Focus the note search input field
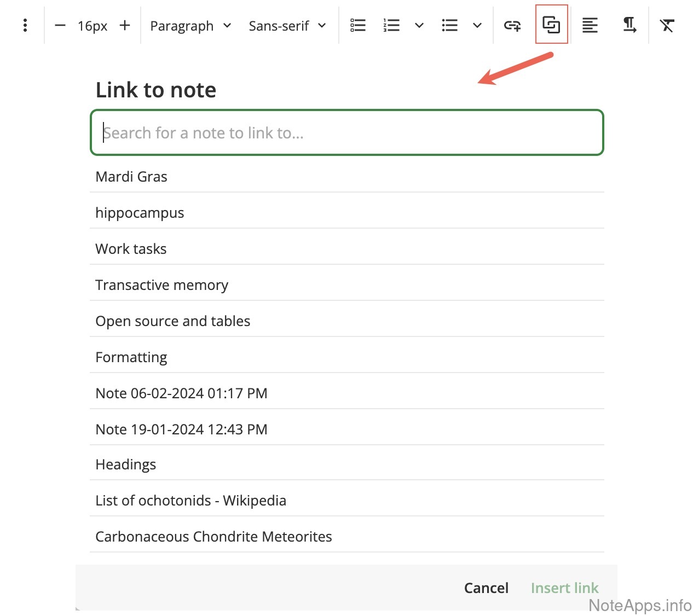Screen dimensions: 693x616 click(347, 133)
